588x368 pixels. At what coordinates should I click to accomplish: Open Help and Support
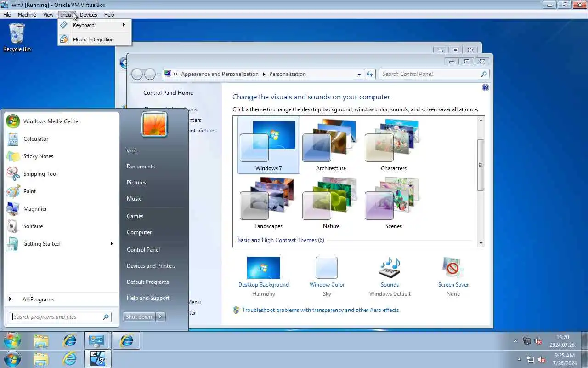click(x=148, y=298)
